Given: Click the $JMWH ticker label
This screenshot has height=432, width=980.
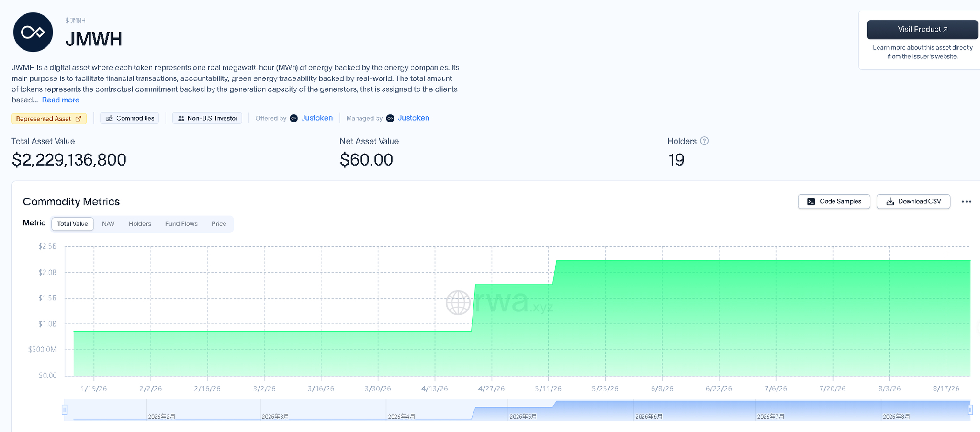Looking at the screenshot, I should [76, 21].
